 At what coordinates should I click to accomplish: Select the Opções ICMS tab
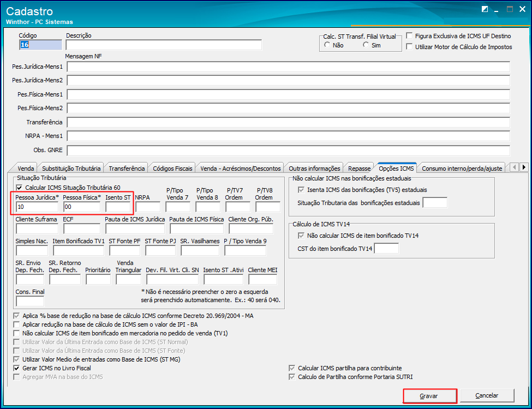(x=396, y=168)
